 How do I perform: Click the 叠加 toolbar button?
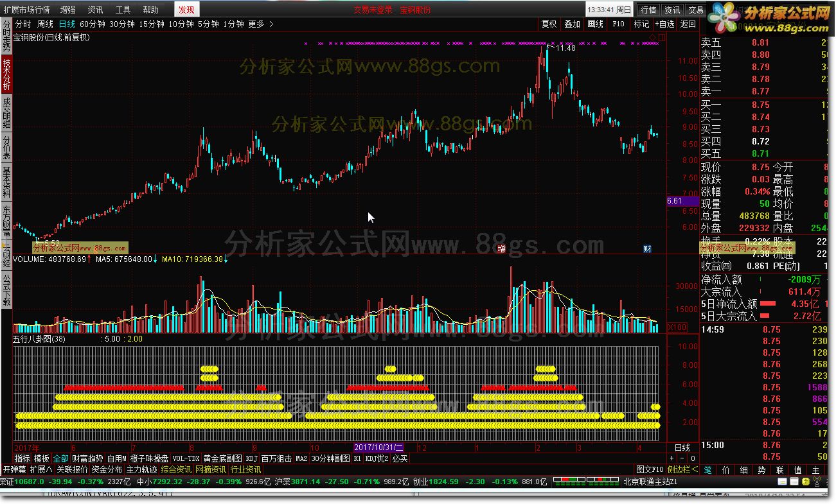[x=572, y=24]
